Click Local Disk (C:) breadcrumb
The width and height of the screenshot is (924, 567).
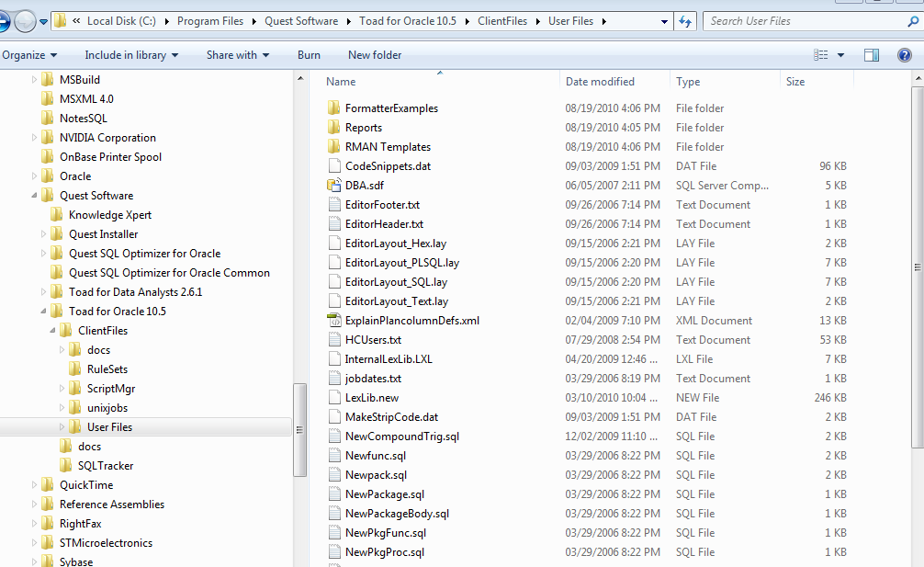point(121,21)
